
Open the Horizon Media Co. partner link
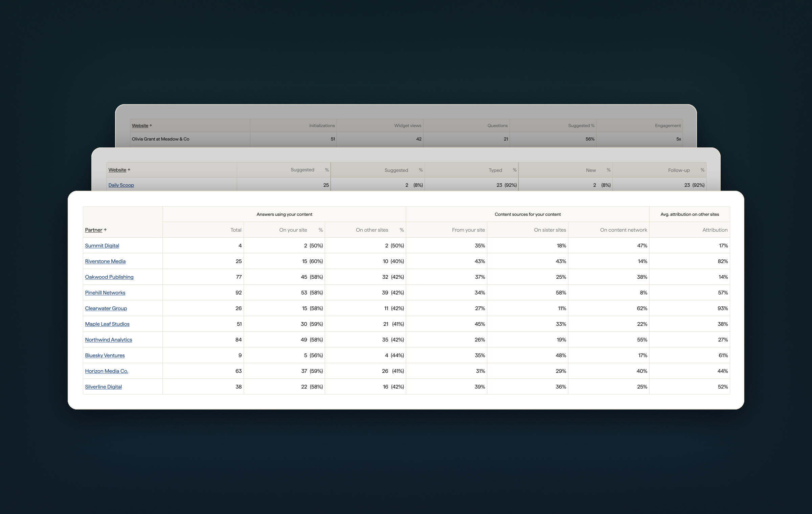pos(107,371)
